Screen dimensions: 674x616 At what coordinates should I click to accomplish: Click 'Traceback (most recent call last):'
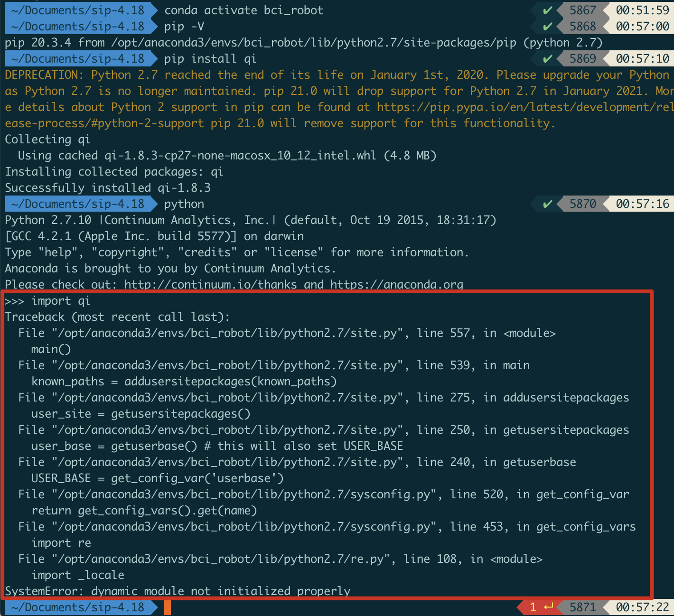(117, 317)
